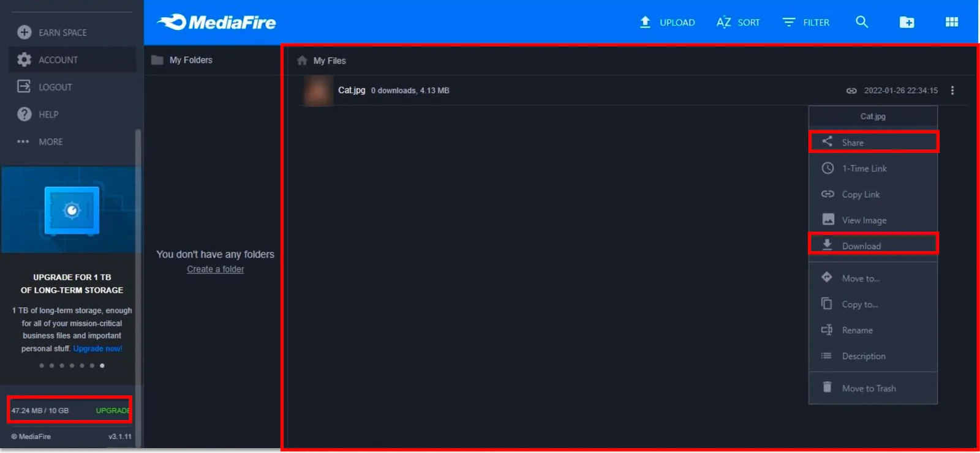Click the sidebar vertical scrollbar
The height and width of the screenshot is (453, 980).
click(x=138, y=288)
